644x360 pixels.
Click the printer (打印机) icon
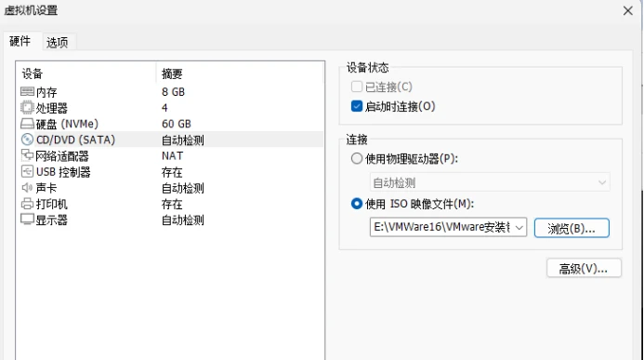[27, 204]
